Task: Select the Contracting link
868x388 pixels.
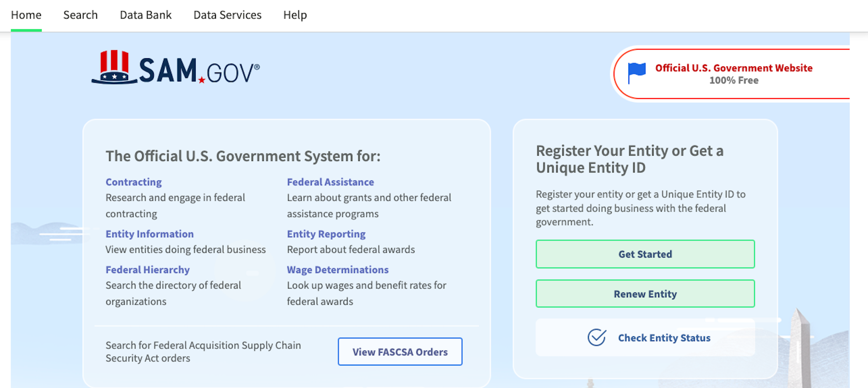Action: point(133,182)
